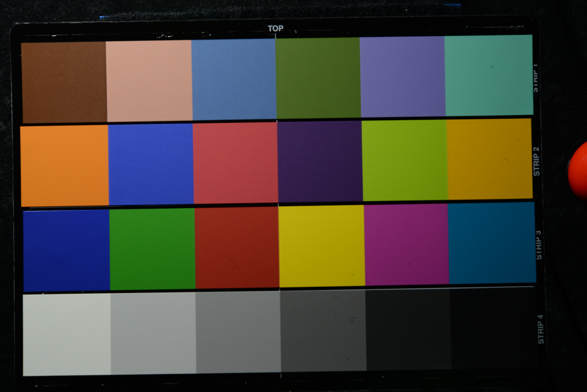Pick the bright orange patch in strip 2
The image size is (587, 392).
pos(64,166)
